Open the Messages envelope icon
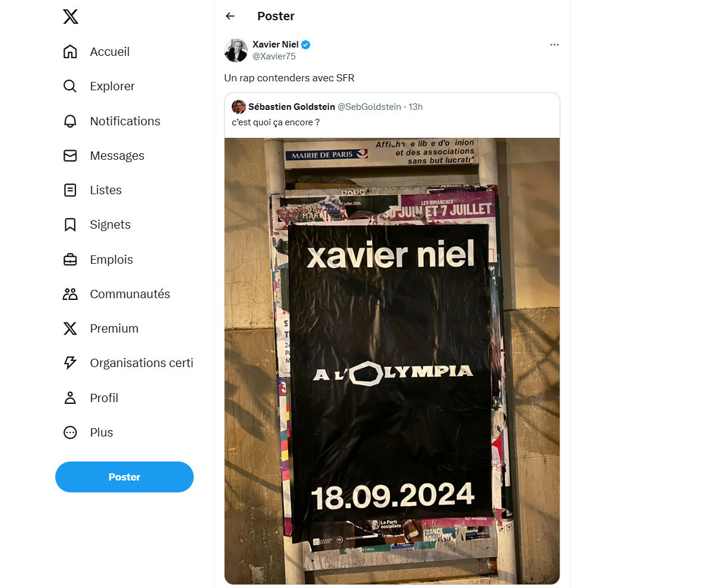The height and width of the screenshot is (588, 713). (x=70, y=156)
